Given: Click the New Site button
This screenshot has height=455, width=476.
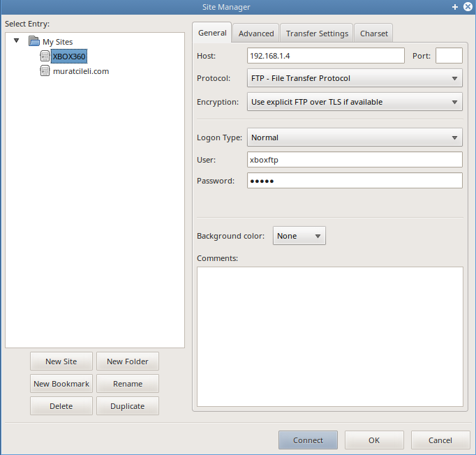Looking at the screenshot, I should [61, 361].
